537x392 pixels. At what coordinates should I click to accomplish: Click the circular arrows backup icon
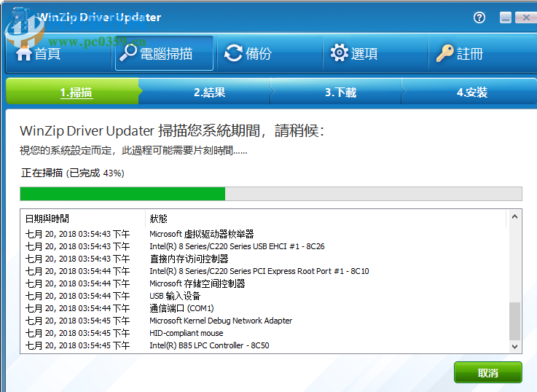(x=233, y=53)
